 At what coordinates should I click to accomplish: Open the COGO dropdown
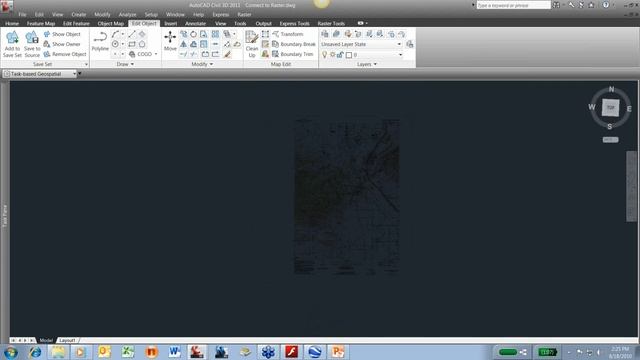(x=143, y=54)
